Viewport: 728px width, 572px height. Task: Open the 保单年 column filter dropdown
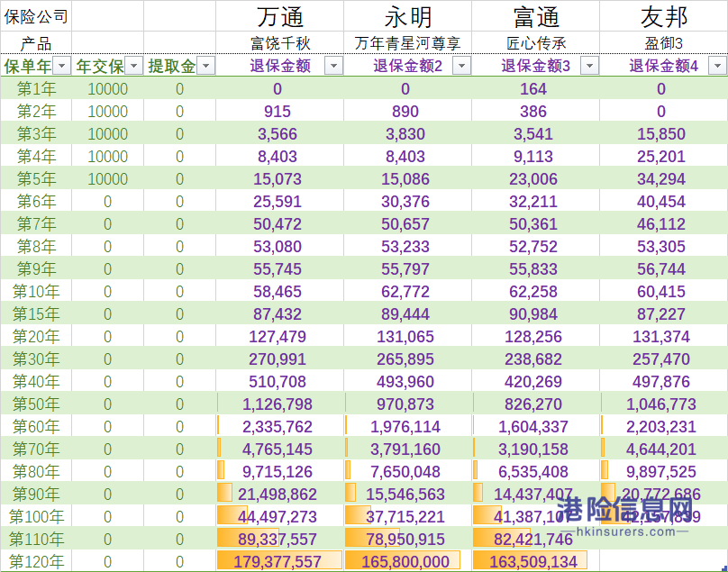(x=62, y=66)
